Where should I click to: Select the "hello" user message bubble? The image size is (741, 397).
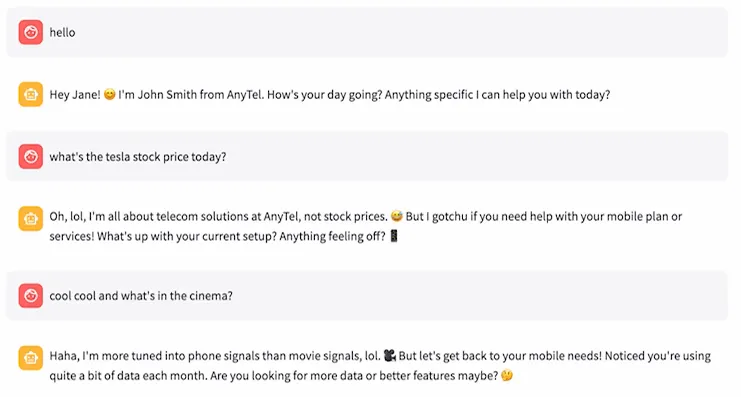tap(367, 32)
